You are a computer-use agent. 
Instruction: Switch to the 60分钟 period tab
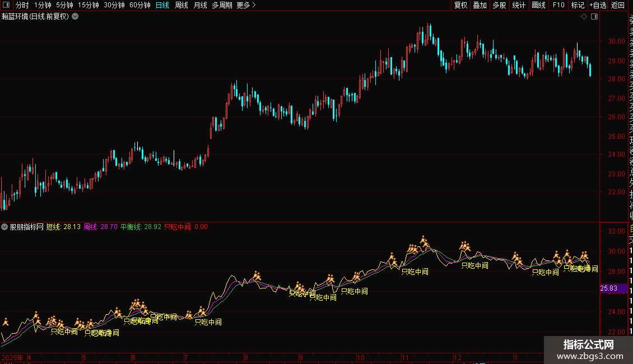pos(140,5)
